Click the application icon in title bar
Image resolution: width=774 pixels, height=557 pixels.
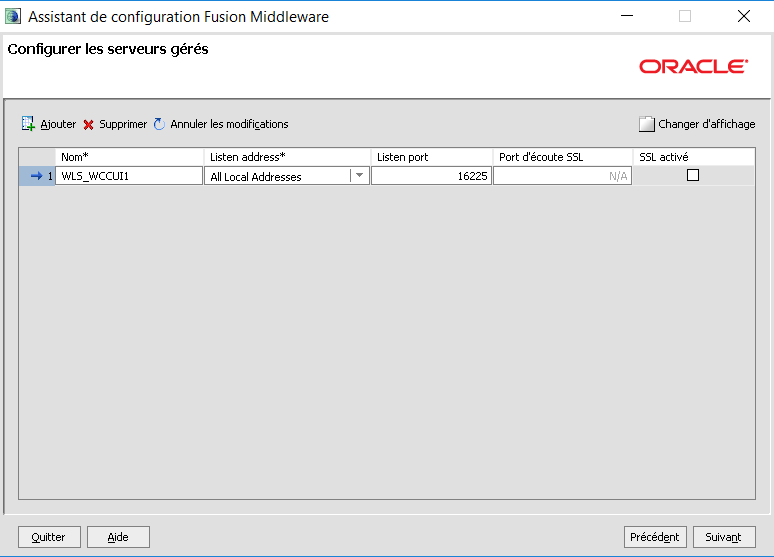(x=13, y=17)
